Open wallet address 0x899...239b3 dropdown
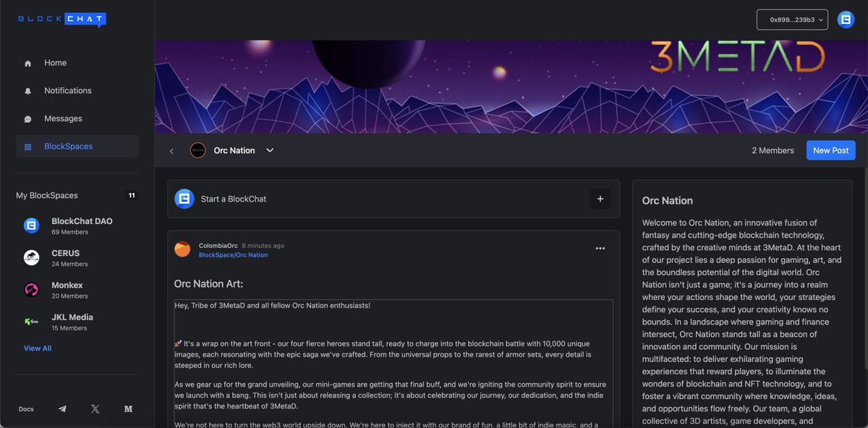This screenshot has width=868, height=428. click(x=792, y=20)
